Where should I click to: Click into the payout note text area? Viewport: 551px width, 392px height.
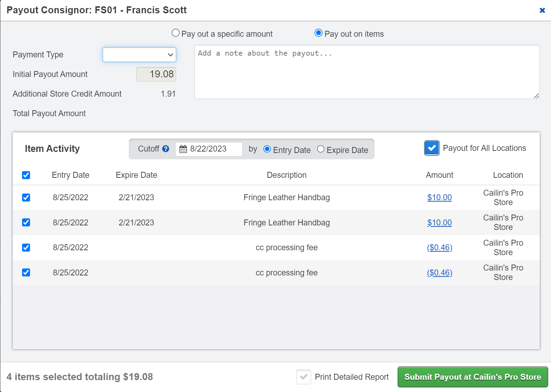(367, 72)
